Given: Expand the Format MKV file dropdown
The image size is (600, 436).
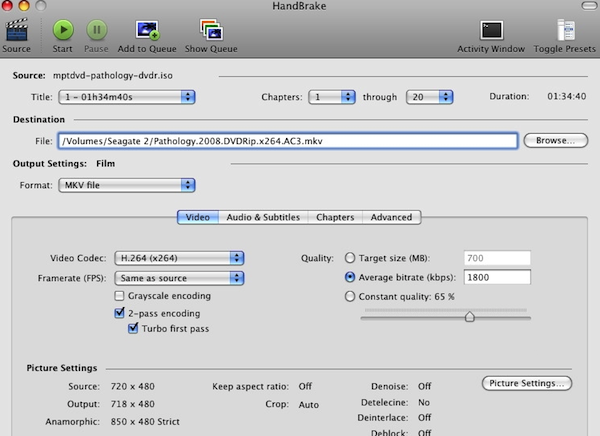Looking at the screenshot, I should 127,185.
